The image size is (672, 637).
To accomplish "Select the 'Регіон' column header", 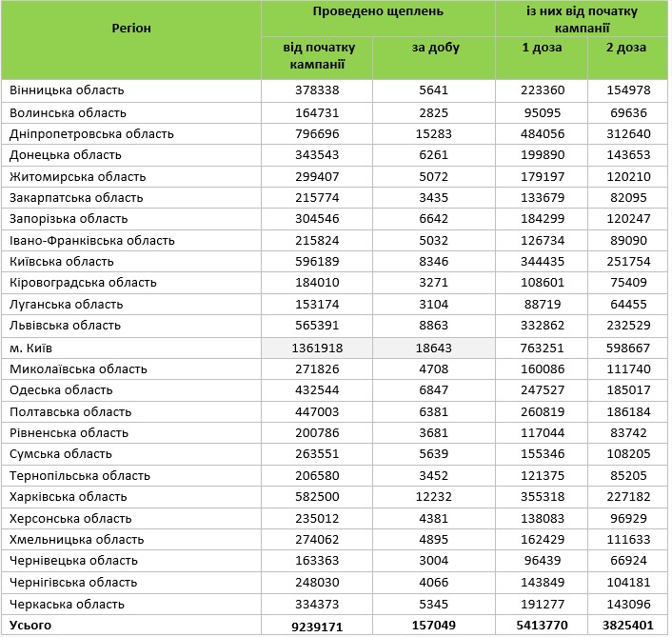I will tap(131, 29).
